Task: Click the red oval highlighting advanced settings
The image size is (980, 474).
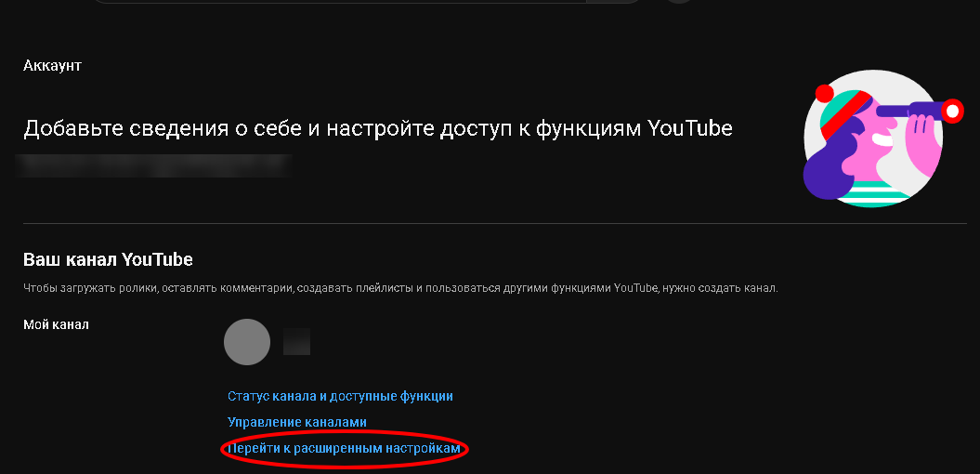Action: (345, 448)
